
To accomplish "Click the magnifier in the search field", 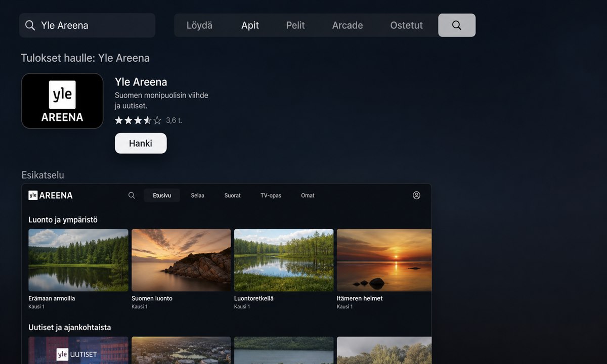I will (30, 25).
